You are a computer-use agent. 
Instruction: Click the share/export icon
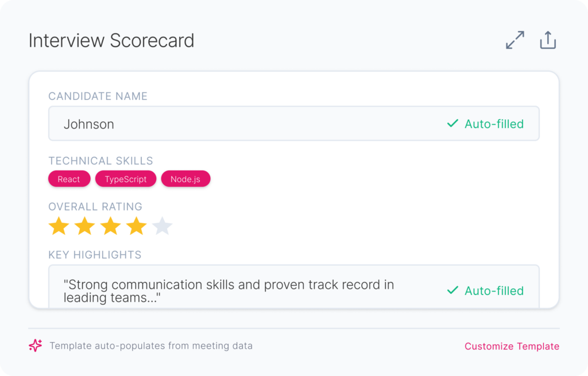tap(548, 41)
